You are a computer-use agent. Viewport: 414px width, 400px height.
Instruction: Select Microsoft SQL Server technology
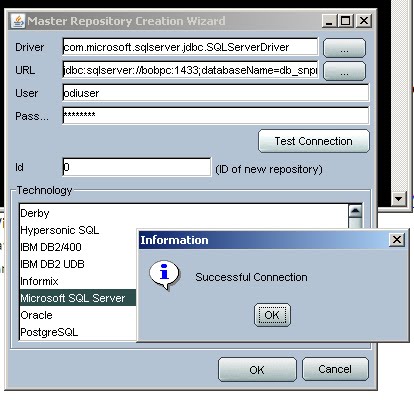78,298
